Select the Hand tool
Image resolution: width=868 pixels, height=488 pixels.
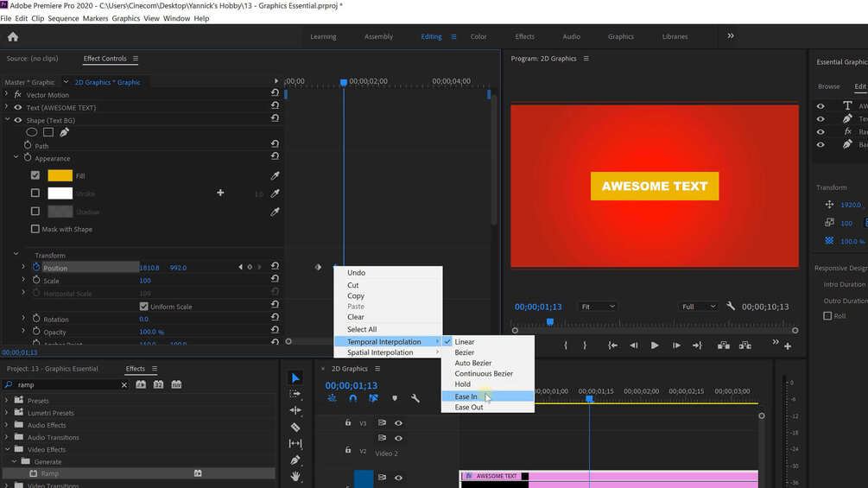(295, 476)
